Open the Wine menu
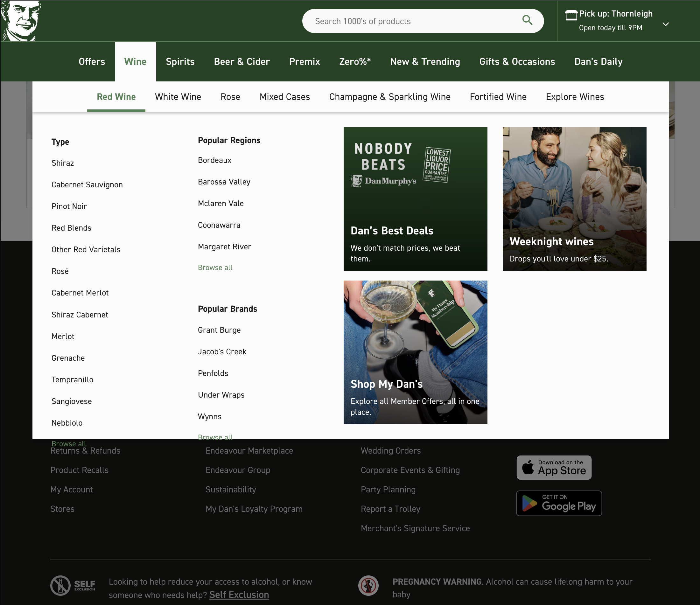The height and width of the screenshot is (605, 700). coord(135,61)
